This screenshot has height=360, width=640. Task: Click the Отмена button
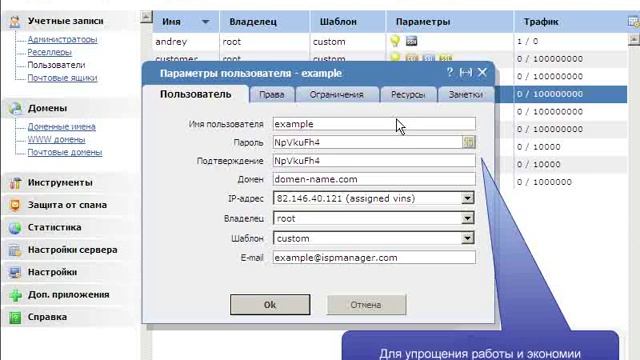tap(366, 305)
